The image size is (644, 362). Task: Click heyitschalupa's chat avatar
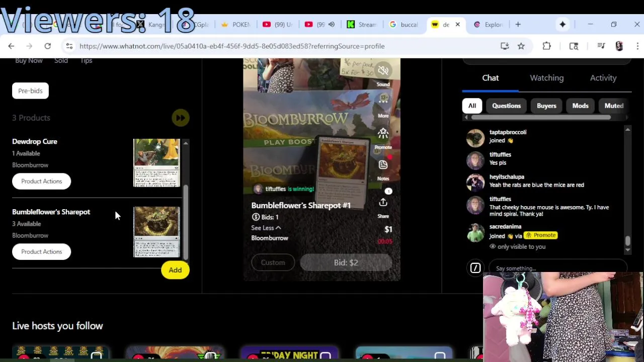pyautogui.click(x=475, y=183)
